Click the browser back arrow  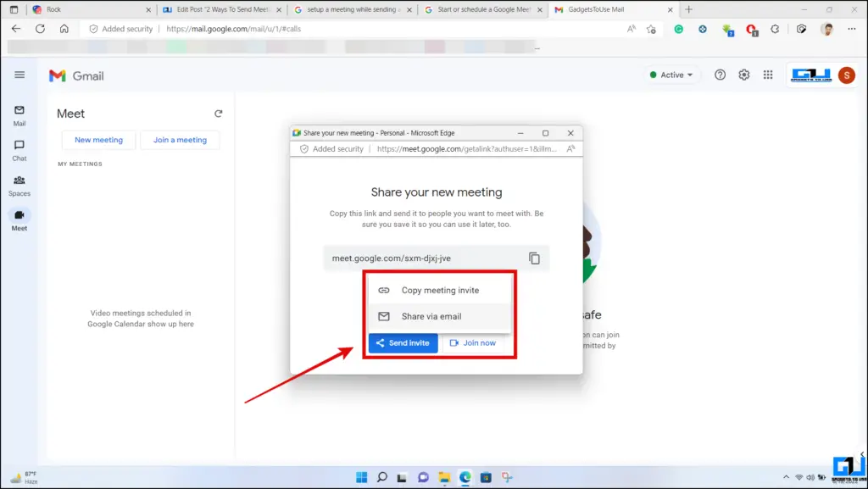[x=16, y=29]
